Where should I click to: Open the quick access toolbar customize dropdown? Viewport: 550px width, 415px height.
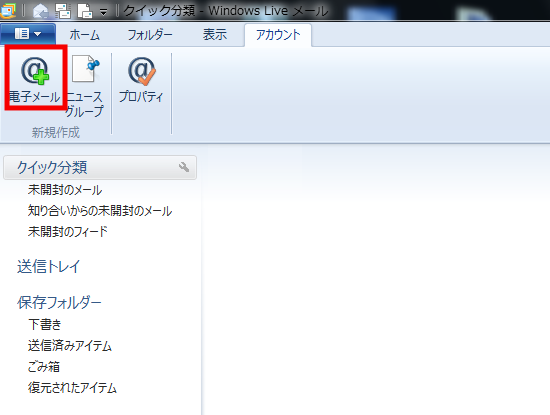coord(103,13)
